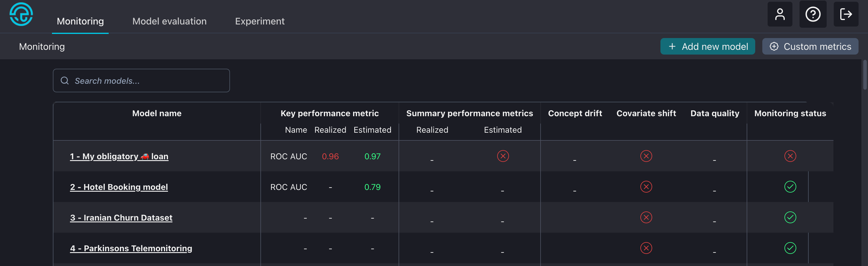Switch to the Experiment tab
The height and width of the screenshot is (266, 868).
point(260,21)
